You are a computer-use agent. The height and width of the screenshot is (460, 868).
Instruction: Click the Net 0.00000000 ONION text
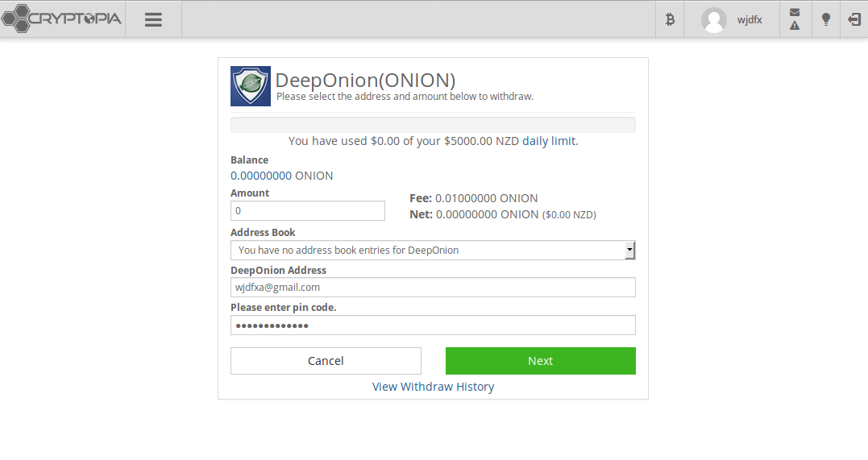pyautogui.click(x=474, y=214)
